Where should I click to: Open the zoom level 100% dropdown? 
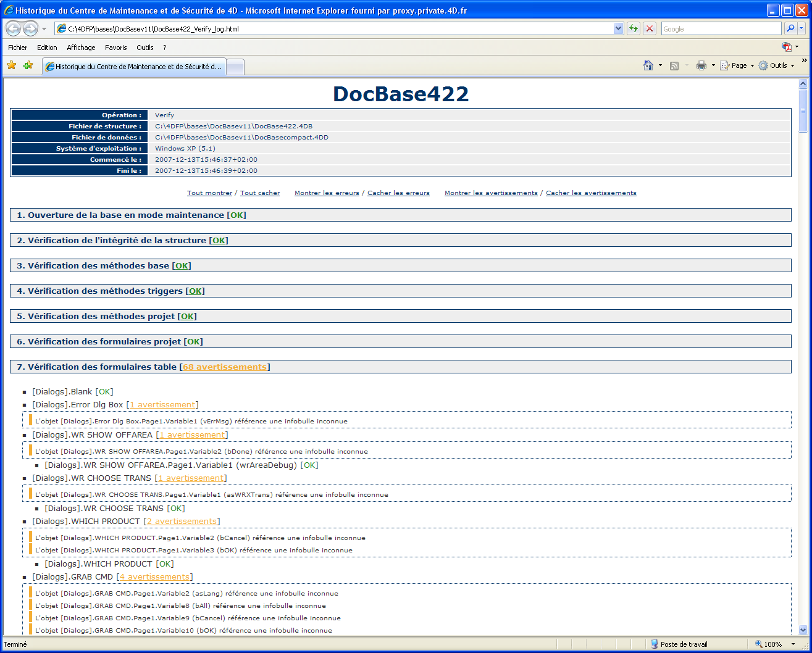(793, 644)
